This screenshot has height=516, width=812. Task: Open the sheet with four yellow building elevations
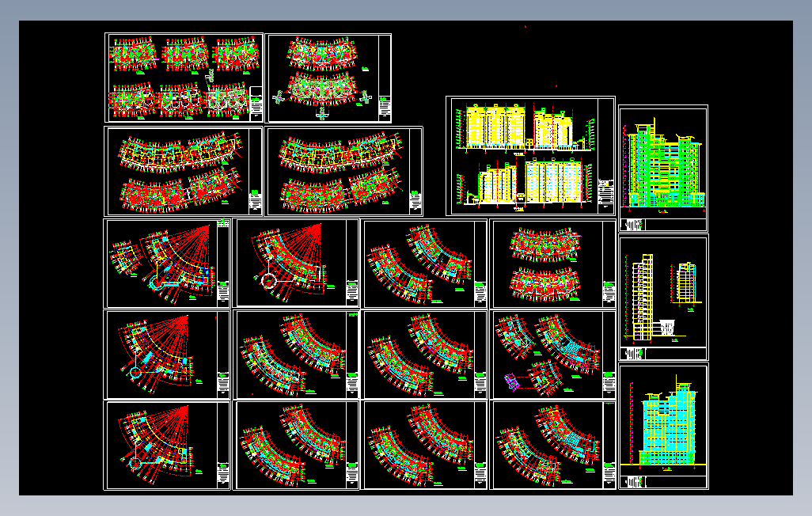(530, 156)
